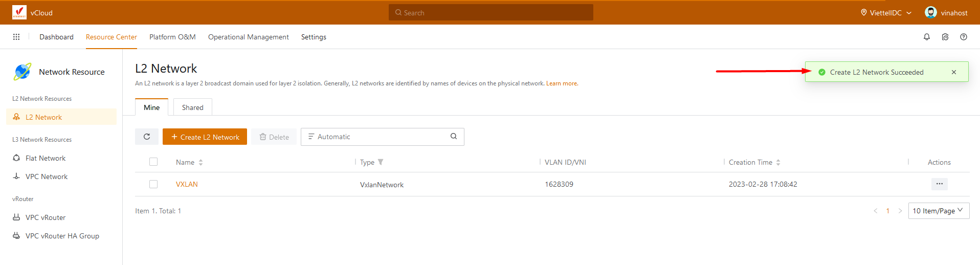980x265 pixels.
Task: Click the Item 1. Total: 1 text
Action: [x=158, y=211]
